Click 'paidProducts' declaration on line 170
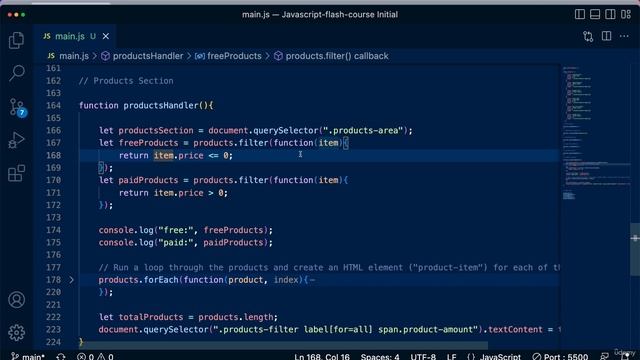The width and height of the screenshot is (640, 360). (149, 180)
